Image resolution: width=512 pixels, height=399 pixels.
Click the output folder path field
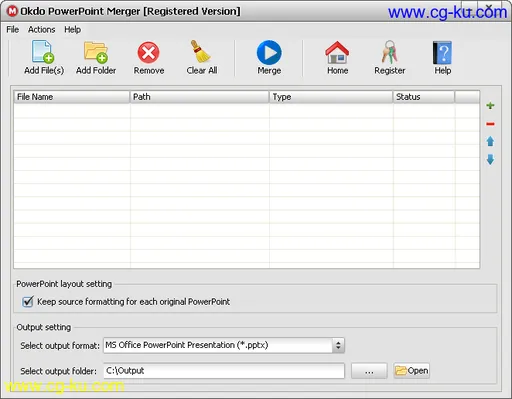click(224, 371)
